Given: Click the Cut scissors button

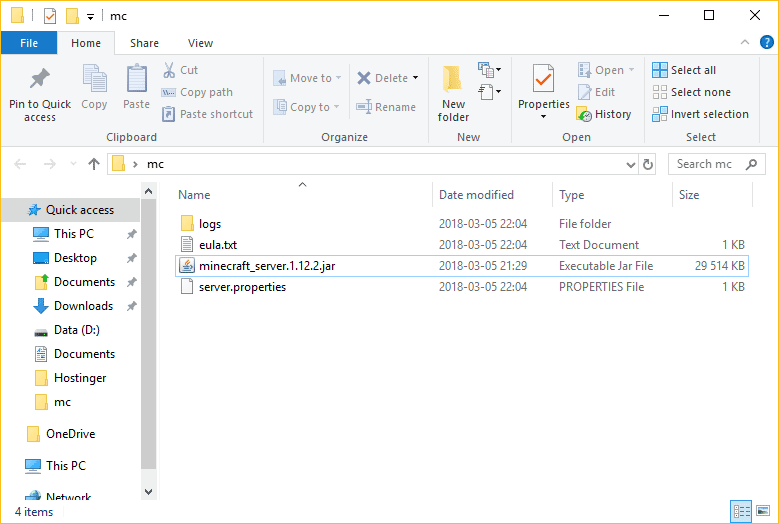Looking at the screenshot, I should [180, 70].
